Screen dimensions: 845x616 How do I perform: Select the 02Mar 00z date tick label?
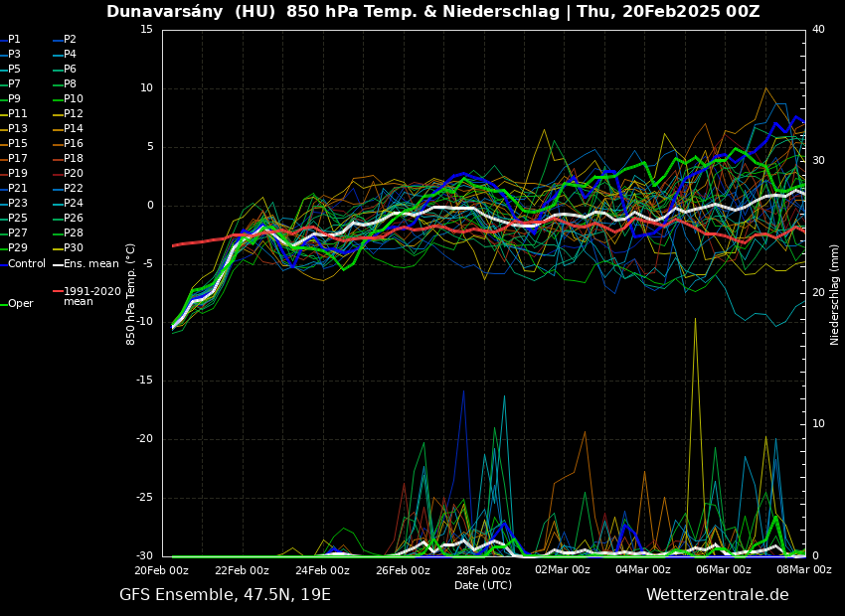(x=564, y=570)
